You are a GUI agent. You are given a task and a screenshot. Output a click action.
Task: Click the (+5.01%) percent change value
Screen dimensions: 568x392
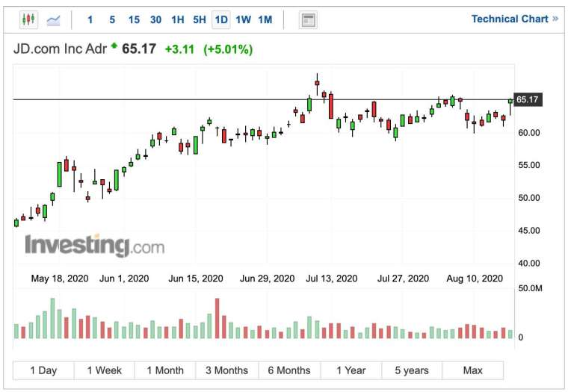tap(228, 49)
